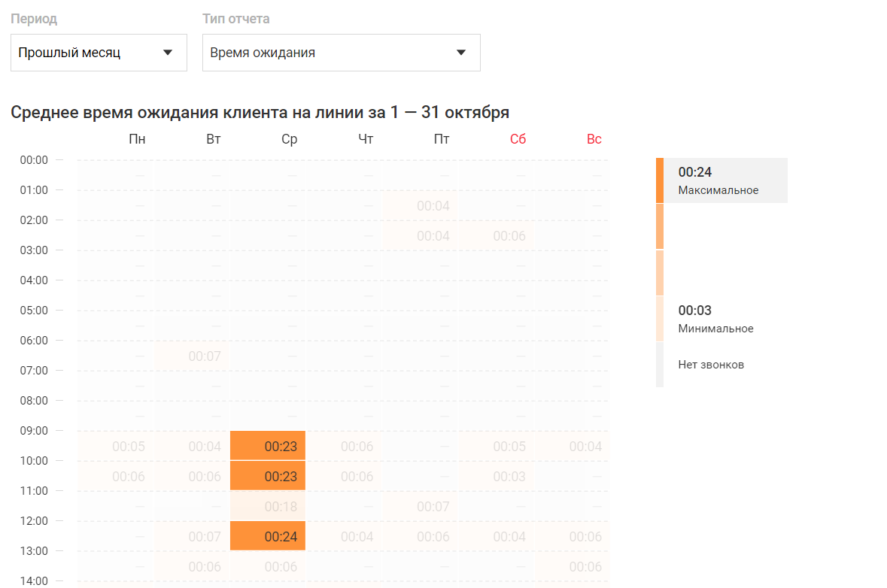Select Wednesday's 09:00 cell showing 00:23
This screenshot has width=887, height=588.
[268, 446]
